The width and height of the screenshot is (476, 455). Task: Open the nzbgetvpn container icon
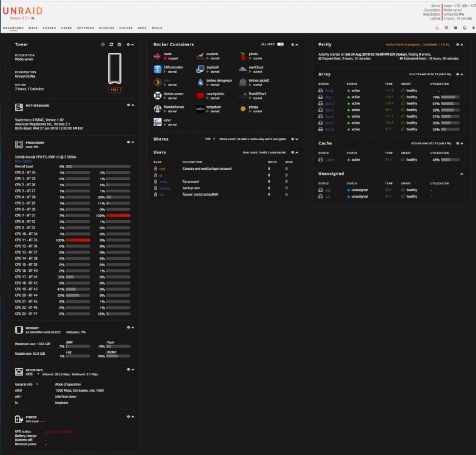(x=200, y=109)
